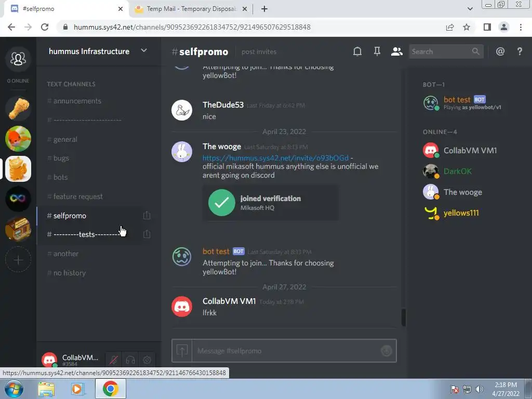Viewport: 532px width, 399px height.
Task: Click the chat scrollbar thumb
Action: tap(403, 317)
